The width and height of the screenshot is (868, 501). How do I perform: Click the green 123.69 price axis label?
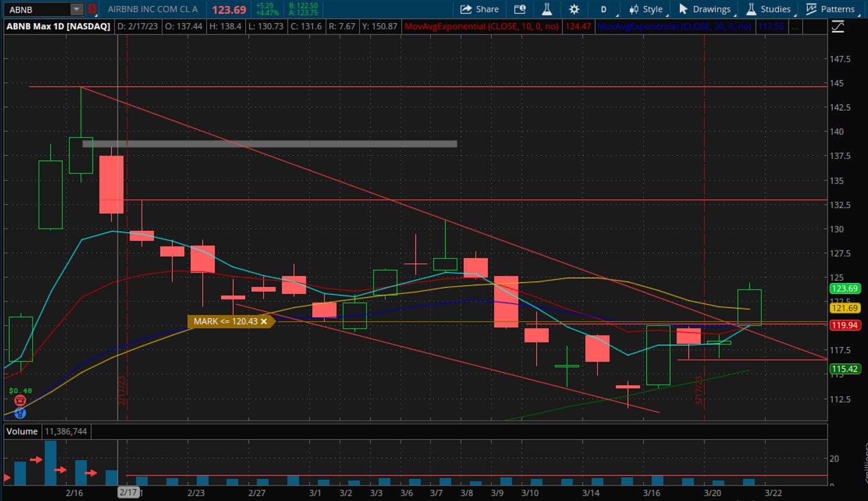[844, 289]
